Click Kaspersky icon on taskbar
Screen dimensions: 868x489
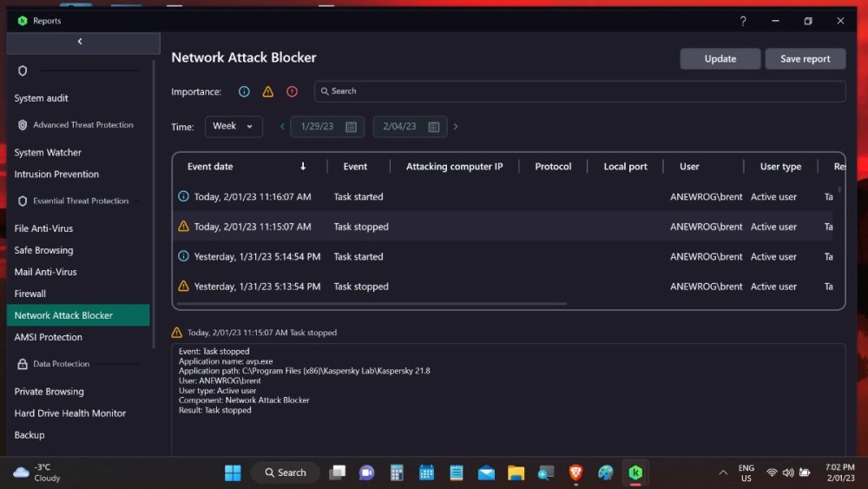pyautogui.click(x=635, y=473)
